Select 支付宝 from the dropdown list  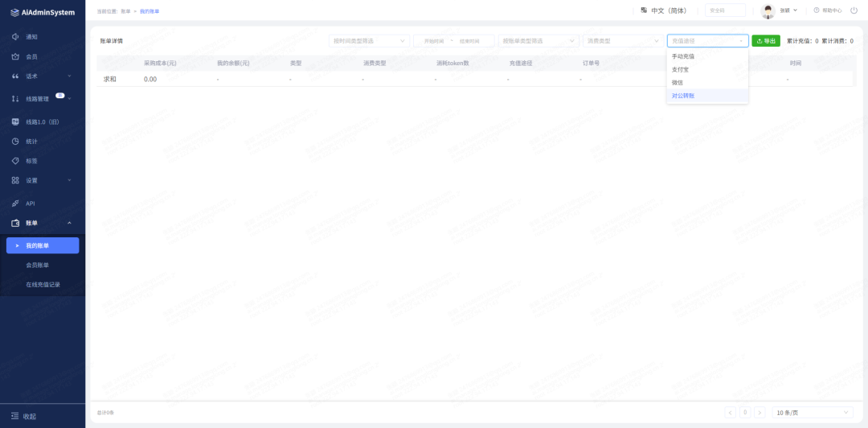680,69
